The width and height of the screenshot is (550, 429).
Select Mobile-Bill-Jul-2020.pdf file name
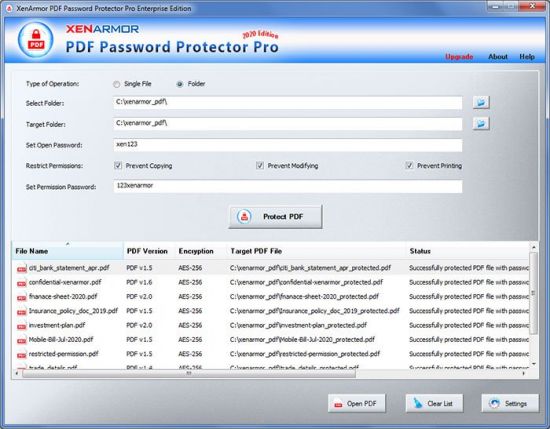tap(61, 340)
